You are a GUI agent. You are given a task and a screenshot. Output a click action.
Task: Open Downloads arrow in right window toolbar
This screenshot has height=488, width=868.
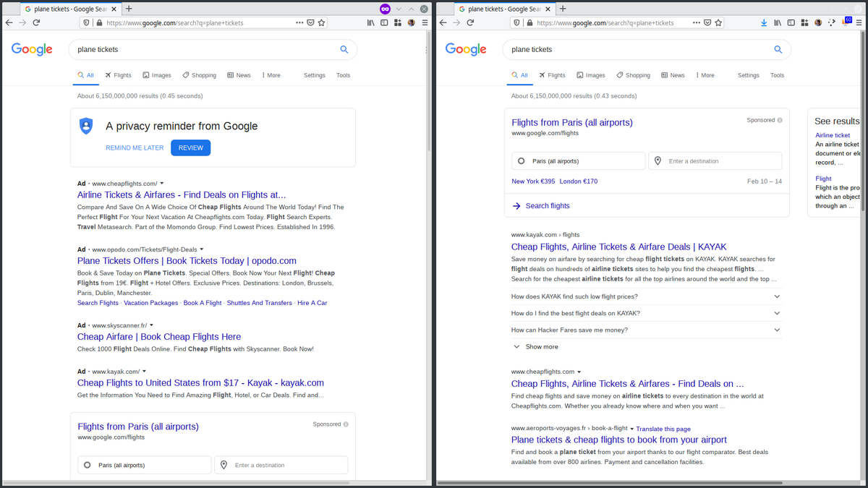coord(765,22)
